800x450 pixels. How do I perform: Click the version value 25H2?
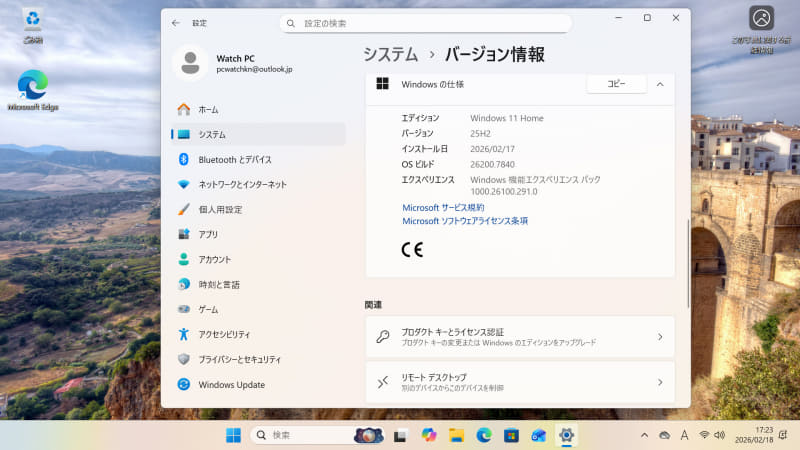click(480, 134)
